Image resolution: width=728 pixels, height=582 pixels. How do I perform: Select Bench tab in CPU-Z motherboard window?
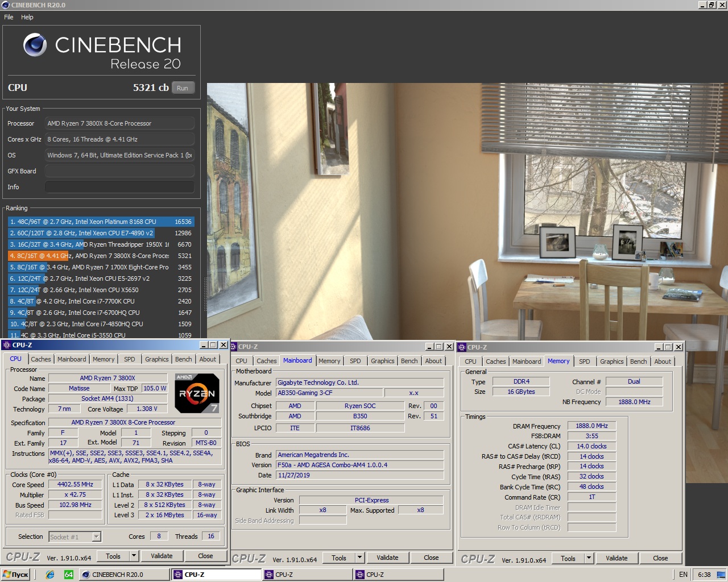pyautogui.click(x=409, y=361)
